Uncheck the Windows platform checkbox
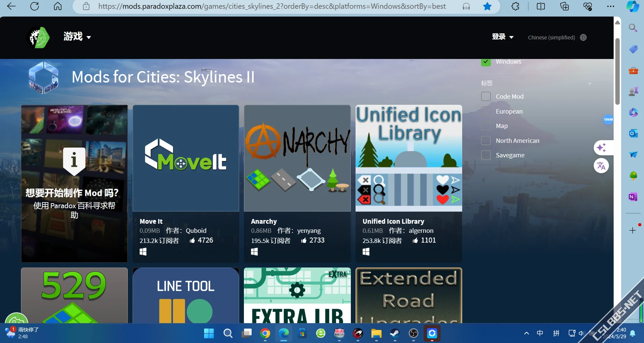 [486, 62]
